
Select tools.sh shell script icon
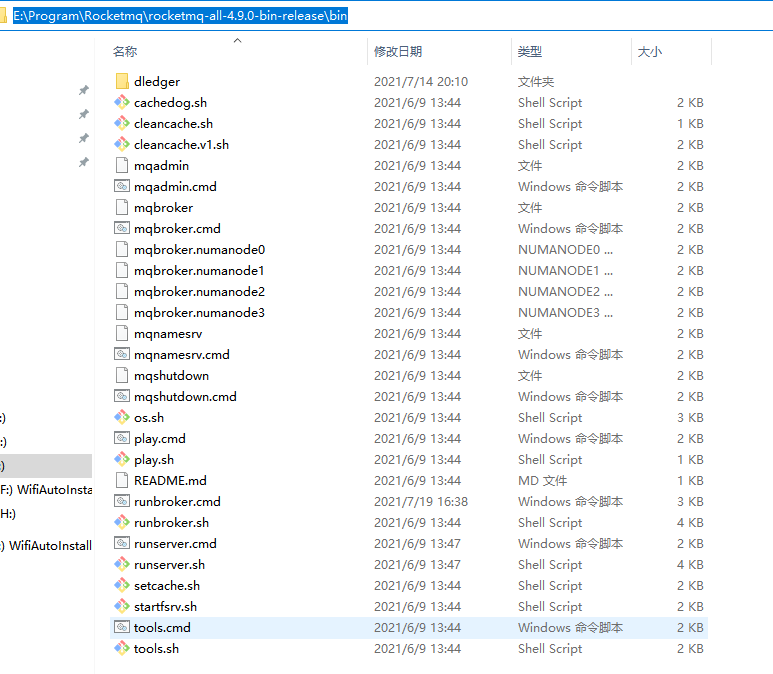[122, 648]
